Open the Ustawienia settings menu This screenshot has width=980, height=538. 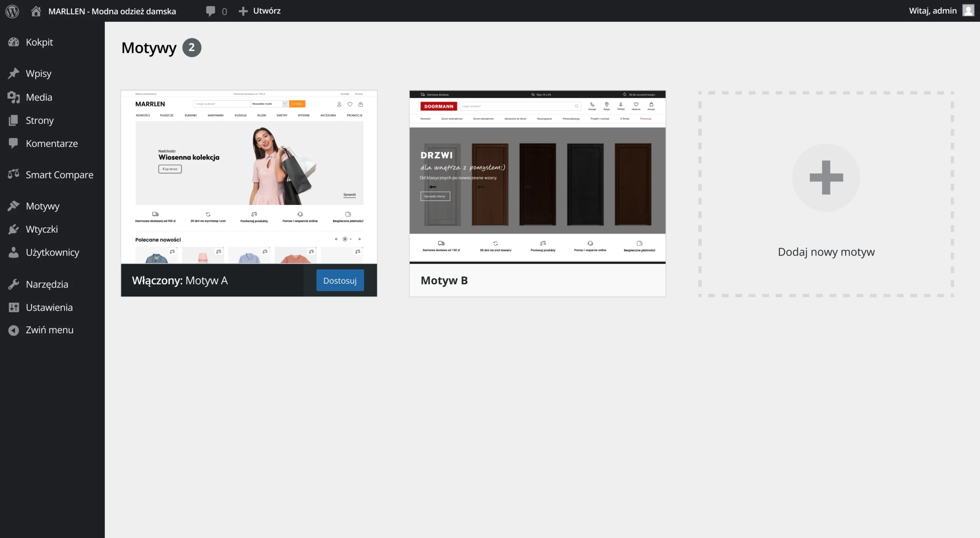pyautogui.click(x=49, y=307)
